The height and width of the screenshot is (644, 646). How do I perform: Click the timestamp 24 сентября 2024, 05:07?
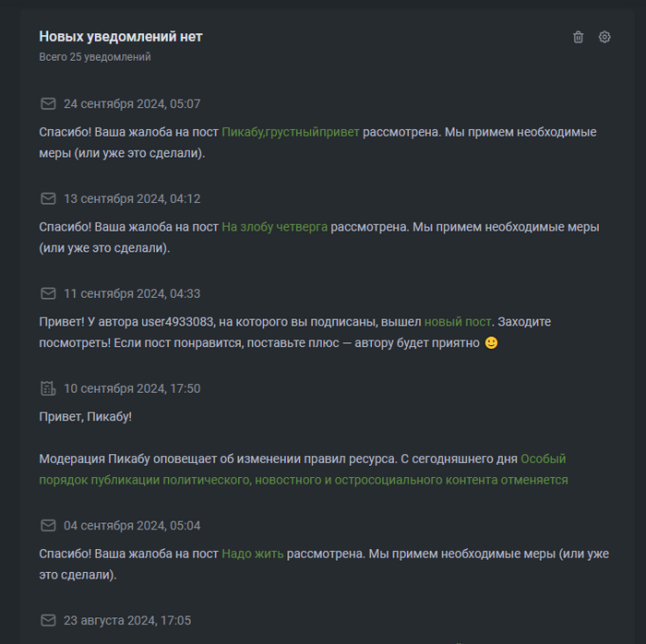click(132, 104)
